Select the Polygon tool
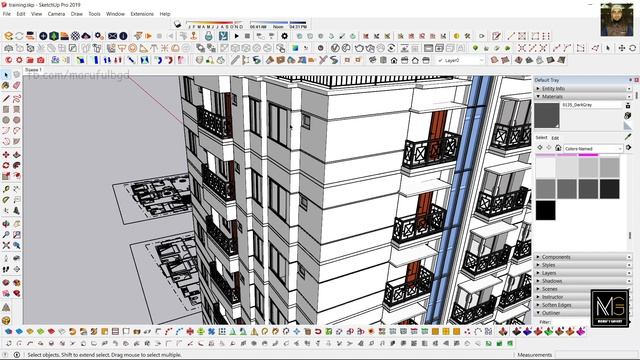This screenshot has height=360, width=640. coord(16,120)
